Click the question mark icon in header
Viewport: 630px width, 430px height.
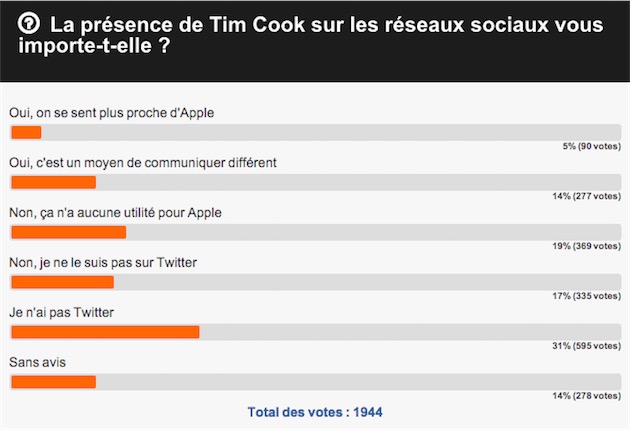(29, 23)
